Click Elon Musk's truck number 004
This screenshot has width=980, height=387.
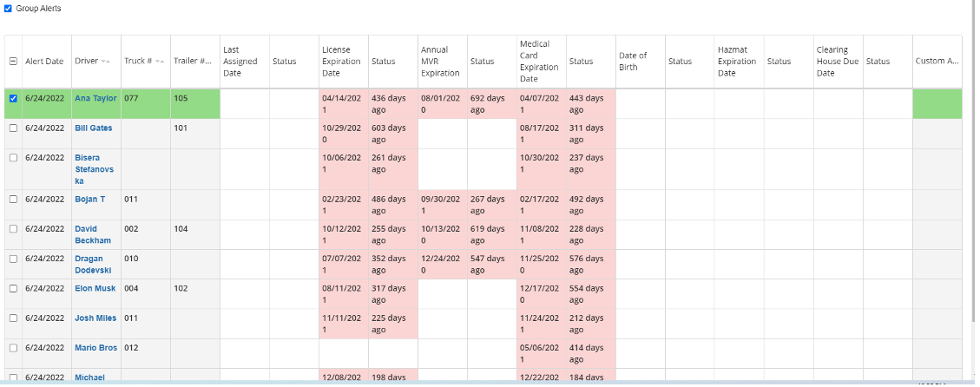pos(131,288)
